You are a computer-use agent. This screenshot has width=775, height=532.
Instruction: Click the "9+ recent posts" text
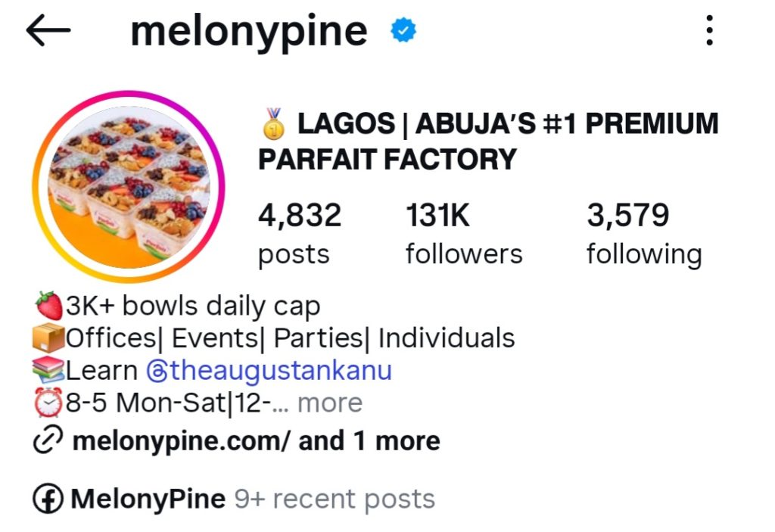click(x=335, y=499)
